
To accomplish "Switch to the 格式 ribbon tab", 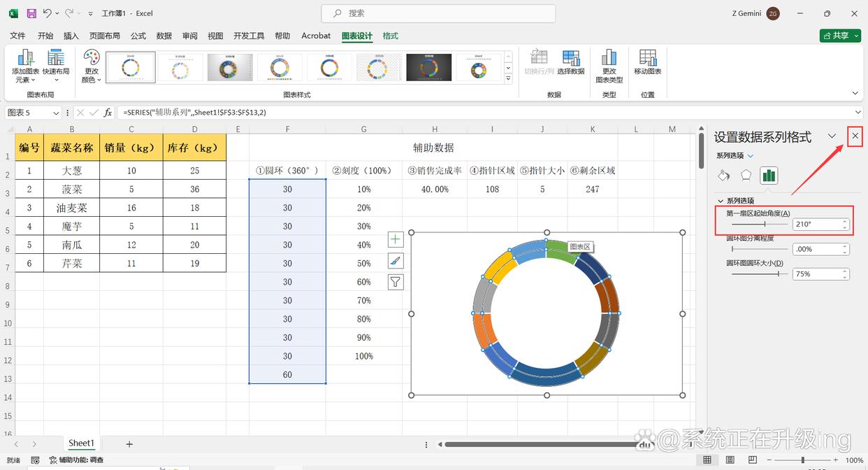I will 391,36.
